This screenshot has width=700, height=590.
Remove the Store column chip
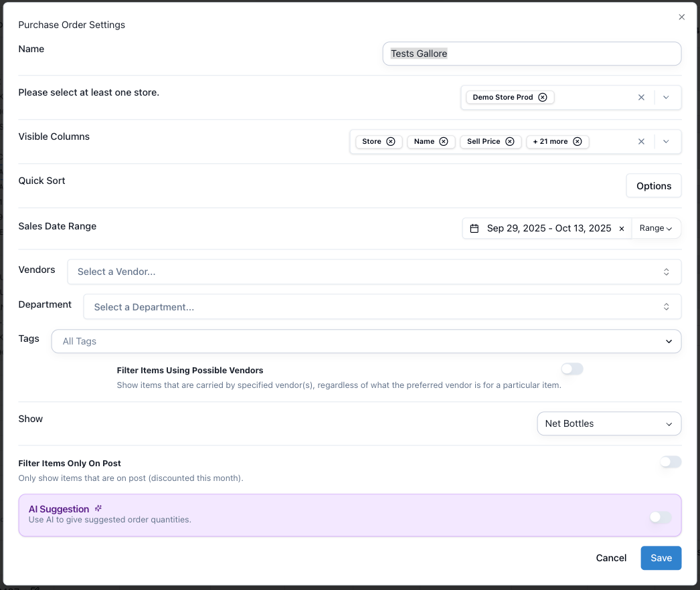(x=391, y=142)
